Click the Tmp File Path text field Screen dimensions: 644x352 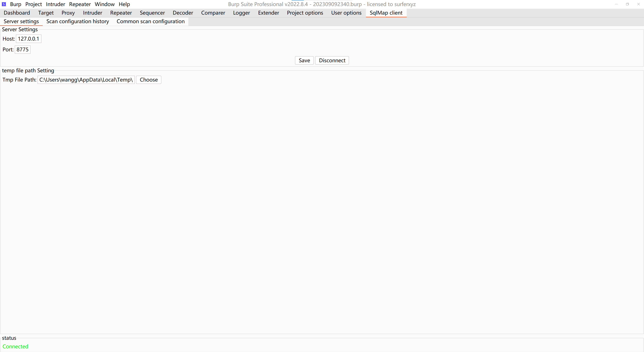tap(86, 80)
